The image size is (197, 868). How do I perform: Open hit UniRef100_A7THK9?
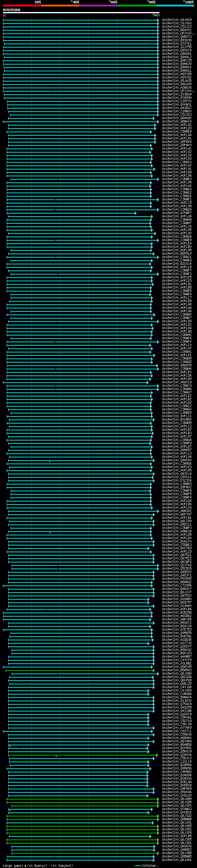[177, 728]
